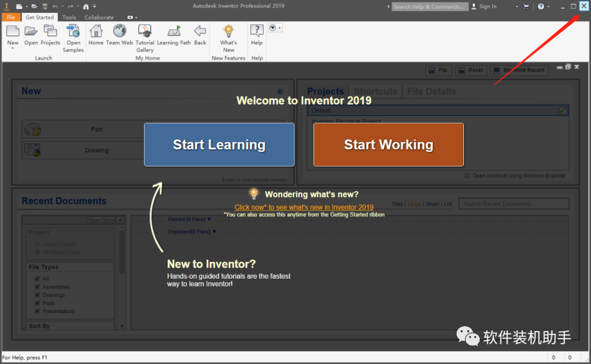Click the Home icon in quick access toolbar
The height and width of the screenshot is (364, 591).
click(x=86, y=7)
